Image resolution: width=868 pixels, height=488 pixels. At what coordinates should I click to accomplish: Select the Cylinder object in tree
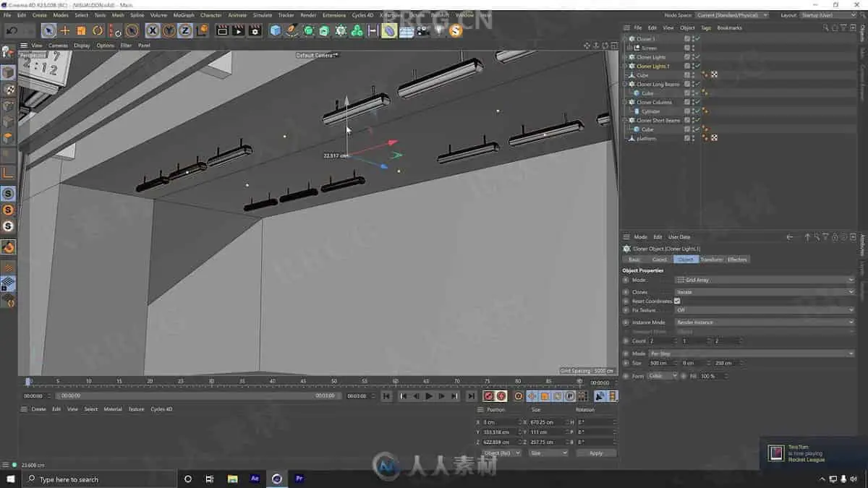[651, 111]
